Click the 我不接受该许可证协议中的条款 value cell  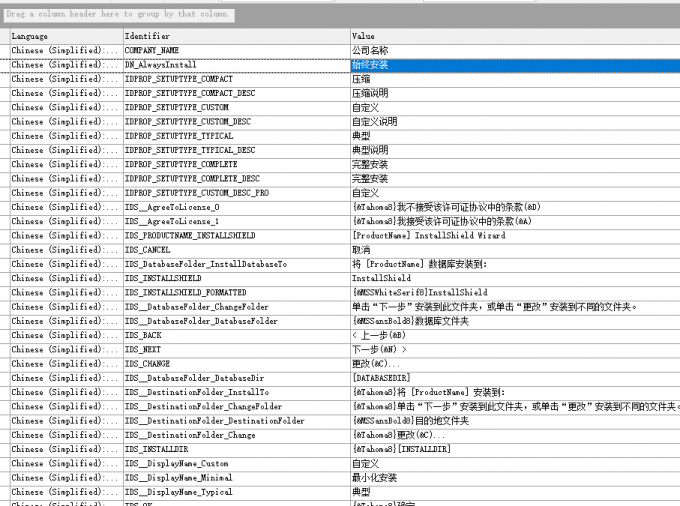(515, 207)
